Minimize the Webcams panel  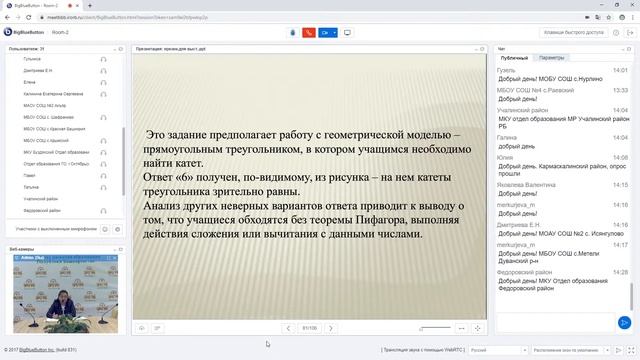pos(115,249)
